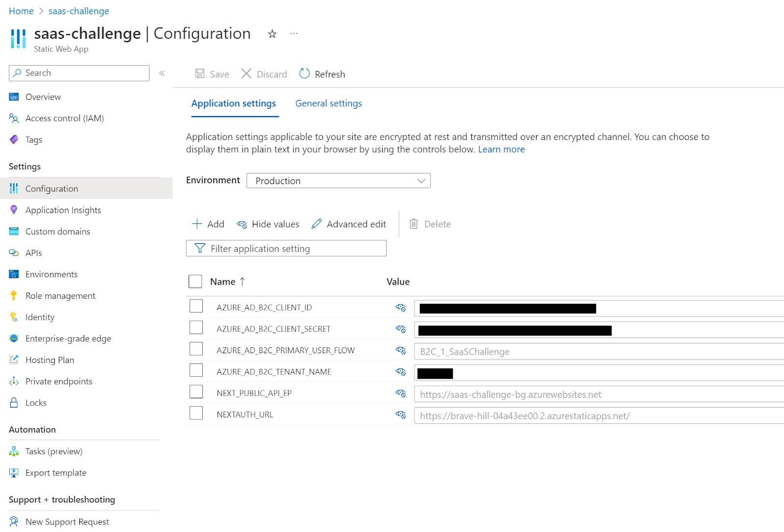Screen dimensions: 784x532
Task: Toggle visibility of NEXT_PUBLIC_API_EP value
Action: [x=400, y=393]
